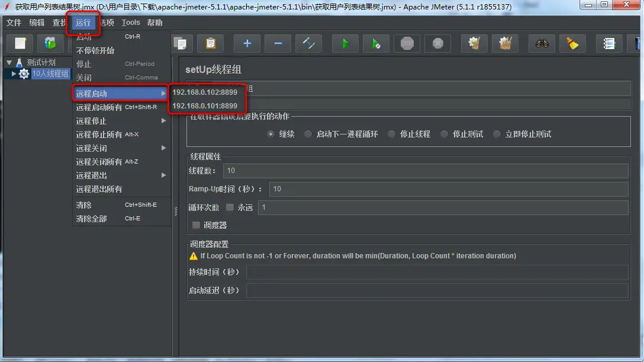Click the Stop toolbar icon

pos(407,43)
